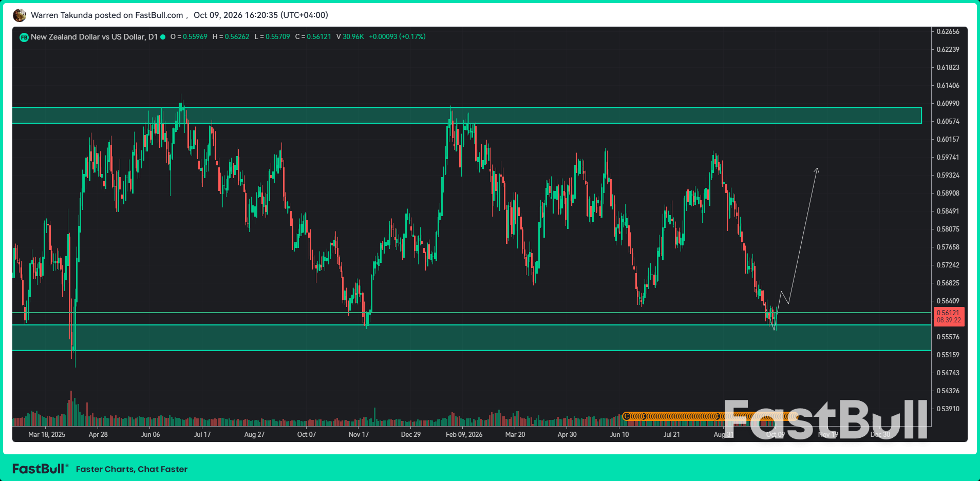
Task: Open the FB symbol icon beside the pair name
Action: 24,37
